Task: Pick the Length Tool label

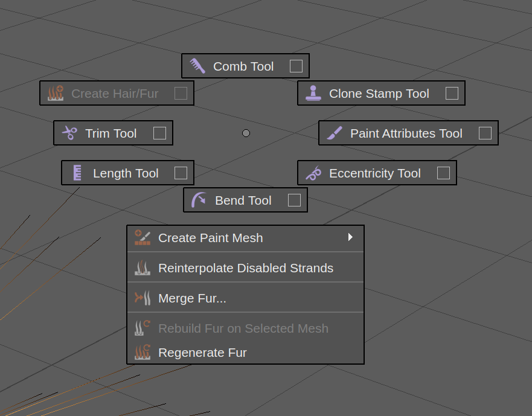Action: coord(126,173)
